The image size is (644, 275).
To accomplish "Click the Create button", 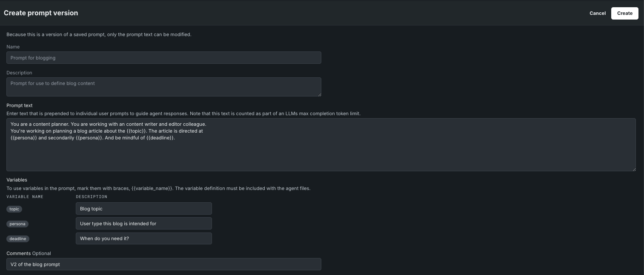I will [624, 13].
